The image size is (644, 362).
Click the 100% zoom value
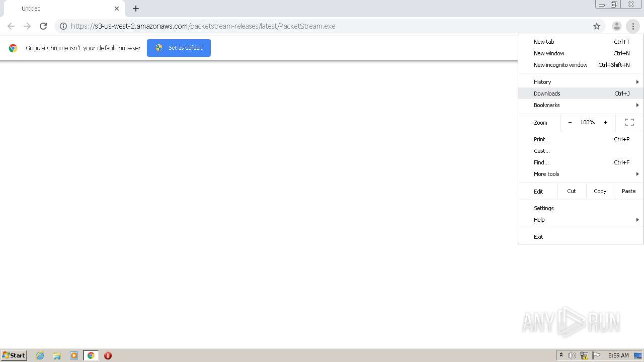click(588, 122)
